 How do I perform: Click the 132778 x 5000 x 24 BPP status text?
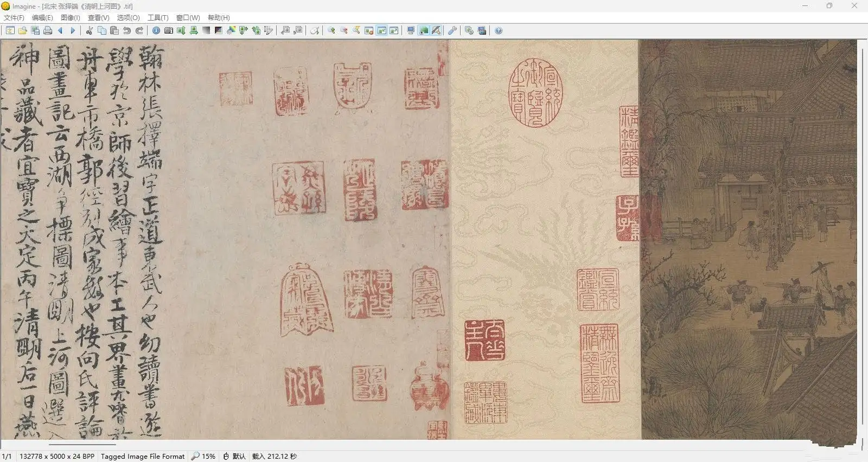pos(57,457)
